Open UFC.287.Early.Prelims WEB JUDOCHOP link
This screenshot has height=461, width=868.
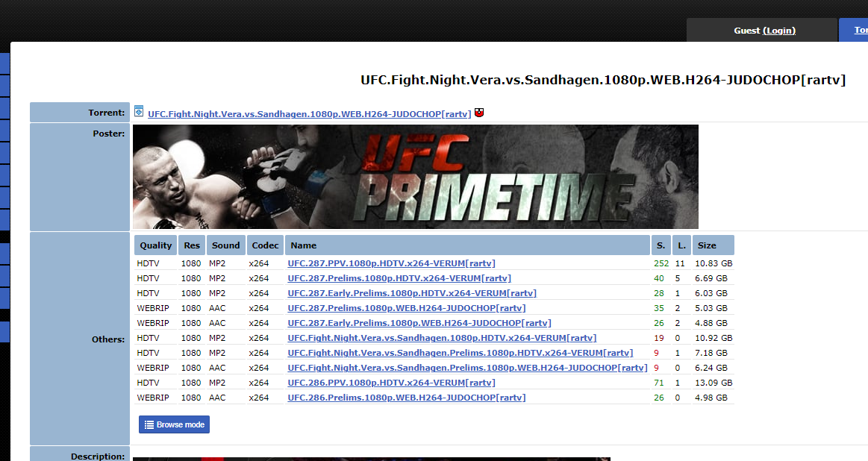(419, 323)
